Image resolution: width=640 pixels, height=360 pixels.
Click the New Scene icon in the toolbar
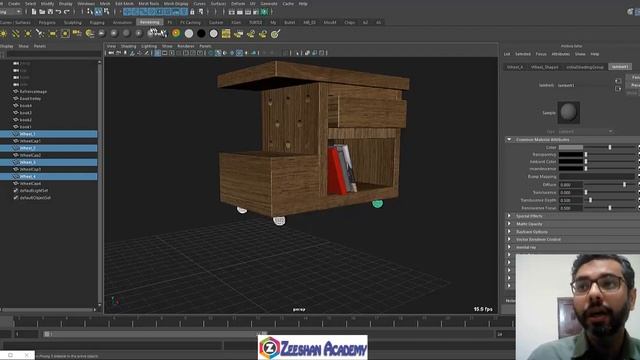(34, 12)
